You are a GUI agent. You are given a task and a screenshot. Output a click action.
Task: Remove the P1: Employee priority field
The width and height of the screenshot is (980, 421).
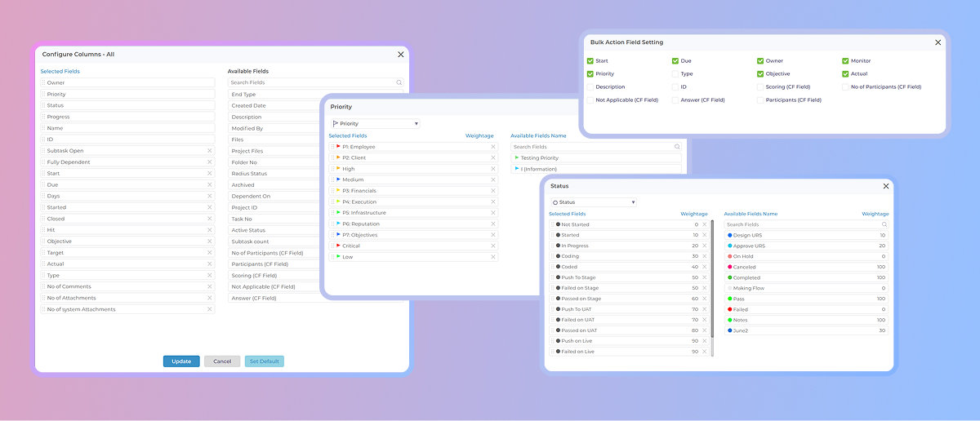click(492, 147)
